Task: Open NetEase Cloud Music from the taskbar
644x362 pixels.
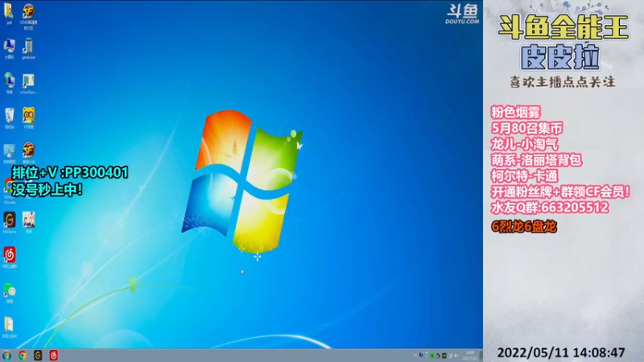Action: click(53, 356)
